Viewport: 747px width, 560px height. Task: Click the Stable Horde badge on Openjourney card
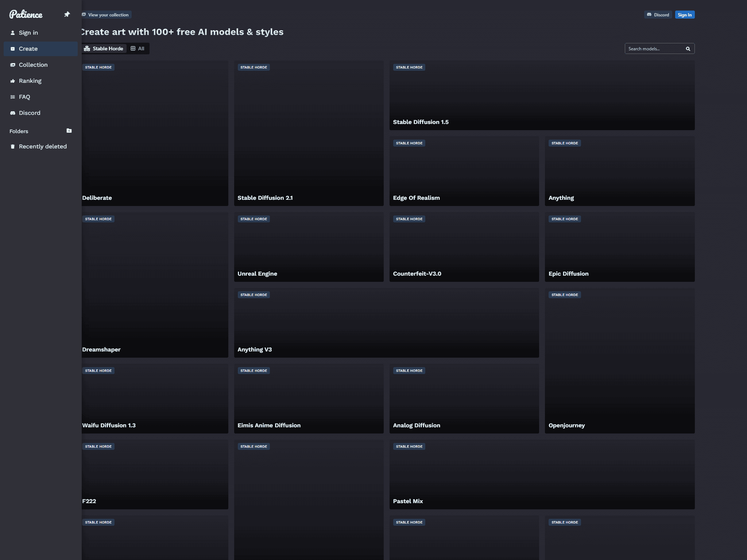coord(565,295)
